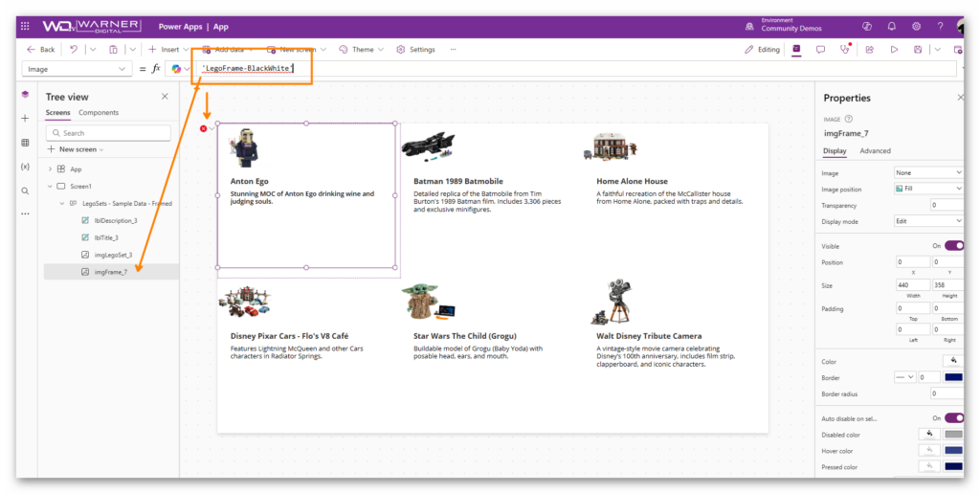The image size is (980, 494).
Task: Click the Editing mode button
Action: 763,50
